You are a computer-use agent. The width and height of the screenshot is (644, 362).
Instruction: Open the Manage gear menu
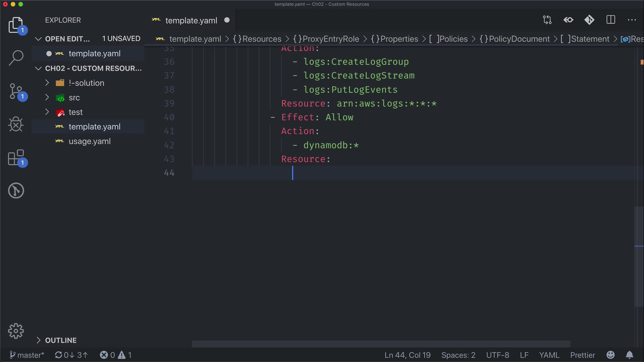tap(16, 331)
